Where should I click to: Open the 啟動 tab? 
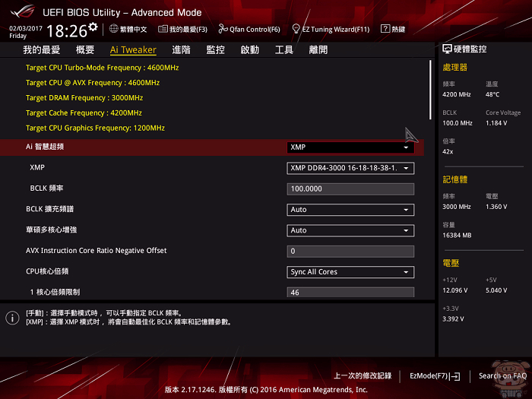point(250,50)
